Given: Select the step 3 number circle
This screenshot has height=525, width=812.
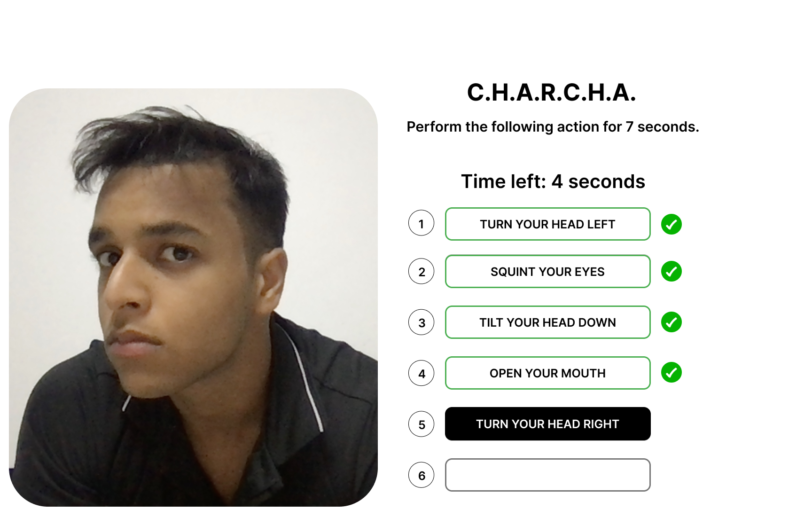Looking at the screenshot, I should click(x=421, y=322).
